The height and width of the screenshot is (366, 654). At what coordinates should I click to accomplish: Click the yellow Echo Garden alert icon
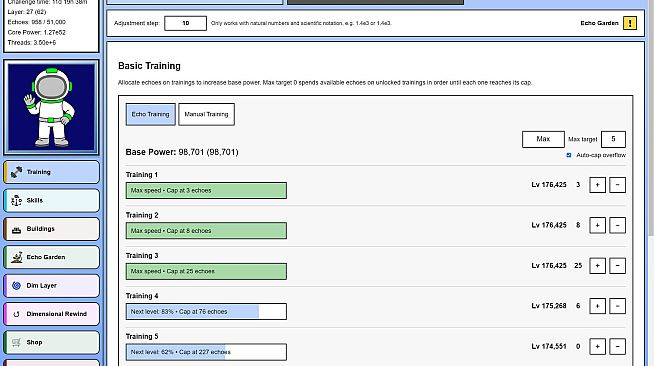pos(630,23)
